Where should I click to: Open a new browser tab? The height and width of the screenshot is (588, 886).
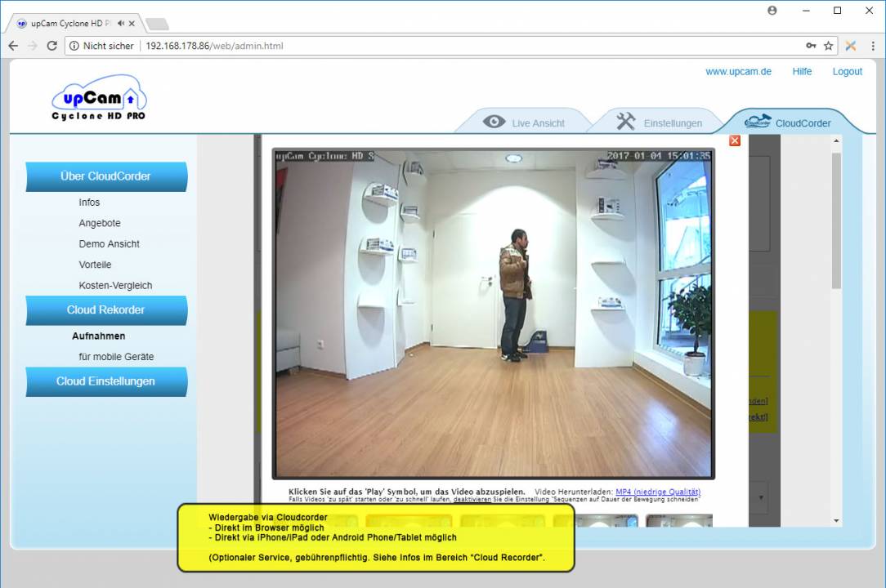coord(157,24)
